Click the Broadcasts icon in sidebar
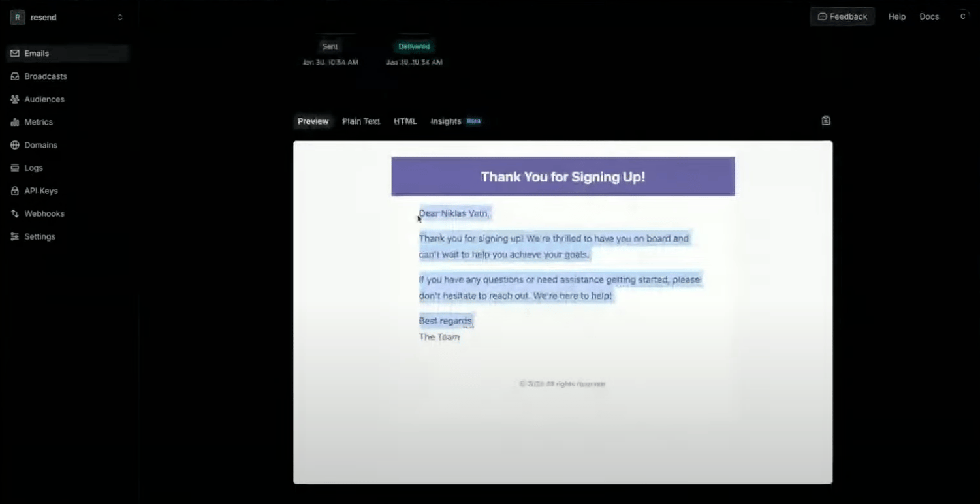 coord(14,76)
